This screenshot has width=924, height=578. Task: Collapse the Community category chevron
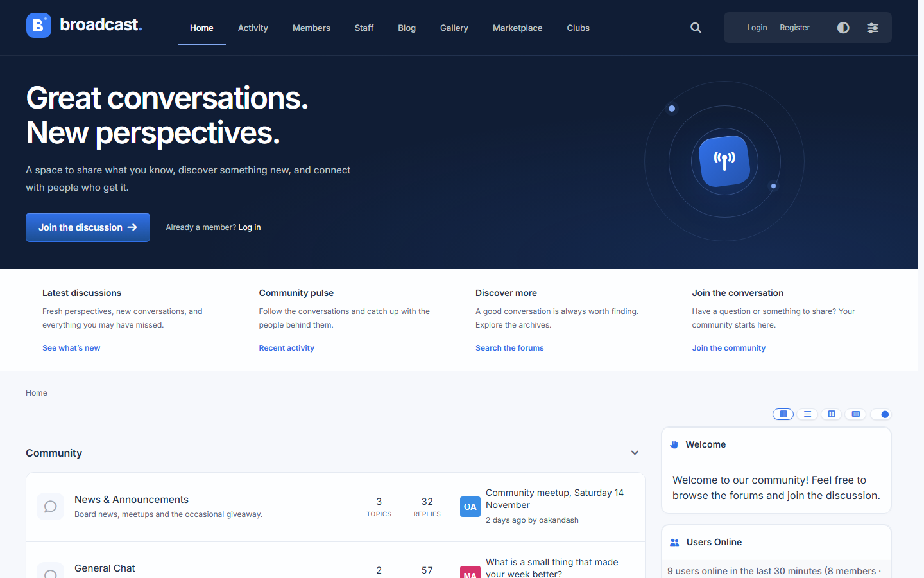pyautogui.click(x=635, y=453)
